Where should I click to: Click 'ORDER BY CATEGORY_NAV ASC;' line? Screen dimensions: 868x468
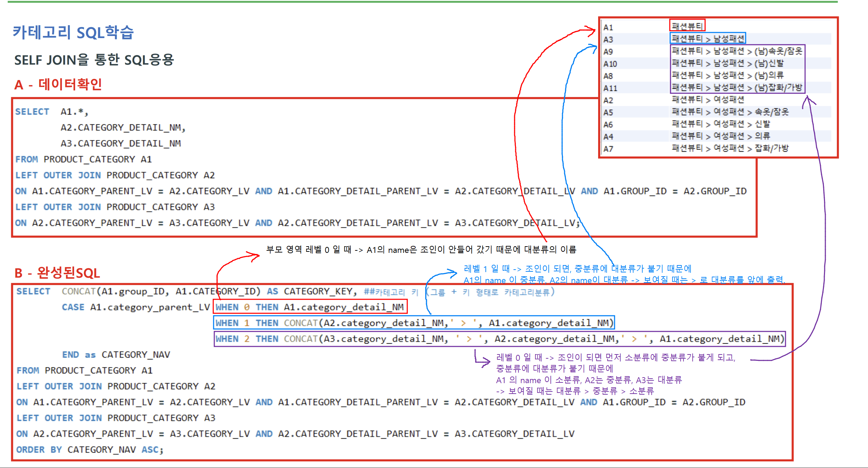[90, 449]
